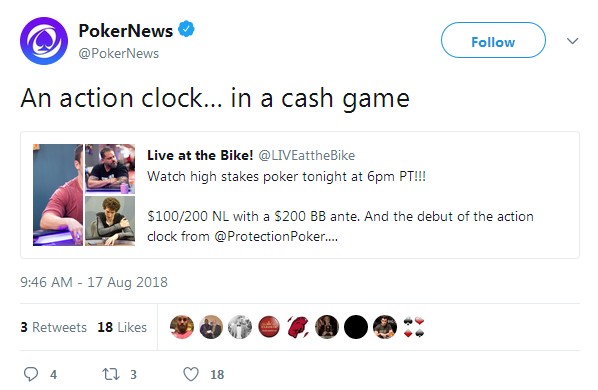Open the red-shirt player photo thumbnail
598x390 pixels.
pyautogui.click(x=58, y=195)
